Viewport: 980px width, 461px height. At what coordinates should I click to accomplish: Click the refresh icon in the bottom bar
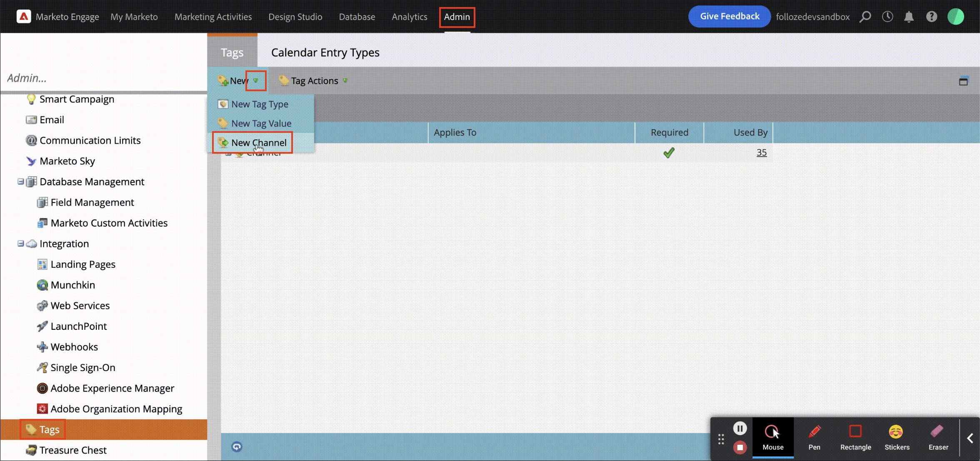(x=237, y=447)
